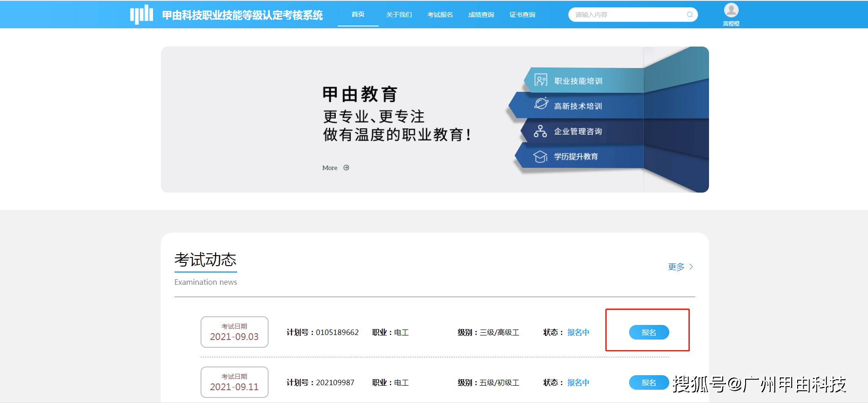The image size is (868, 403).
Task: Click the 高新技术培训 planet icon
Action: pos(541,104)
